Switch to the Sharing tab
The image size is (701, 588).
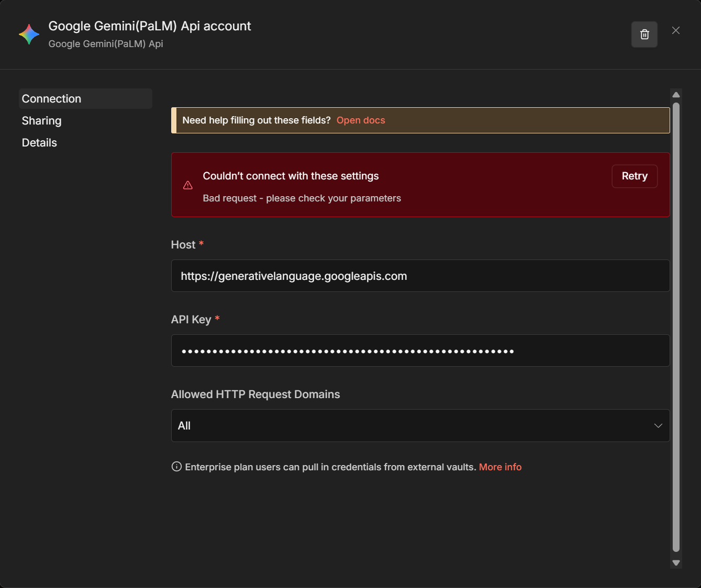pyautogui.click(x=42, y=121)
